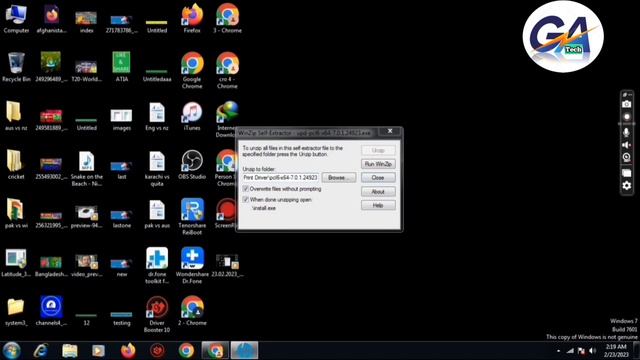Image resolution: width=640 pixels, height=360 pixels.
Task: Toggle the recorder speaker sound icon
Action: (x=627, y=145)
